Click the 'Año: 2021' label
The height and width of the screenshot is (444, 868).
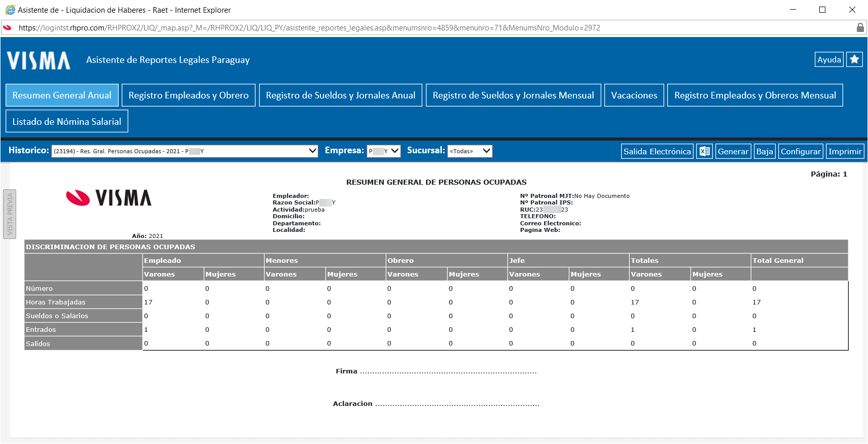tap(148, 236)
